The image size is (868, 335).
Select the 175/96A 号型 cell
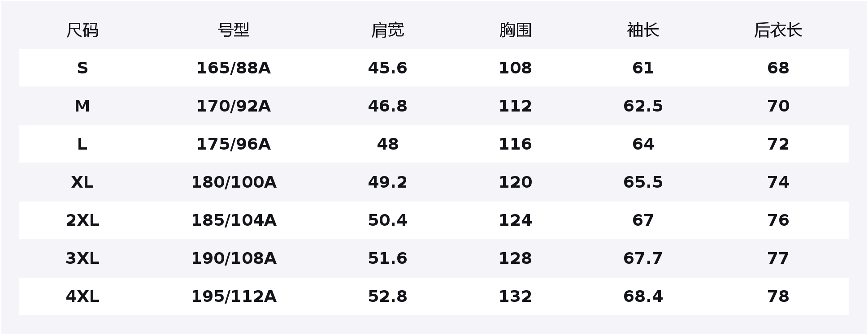(x=233, y=144)
